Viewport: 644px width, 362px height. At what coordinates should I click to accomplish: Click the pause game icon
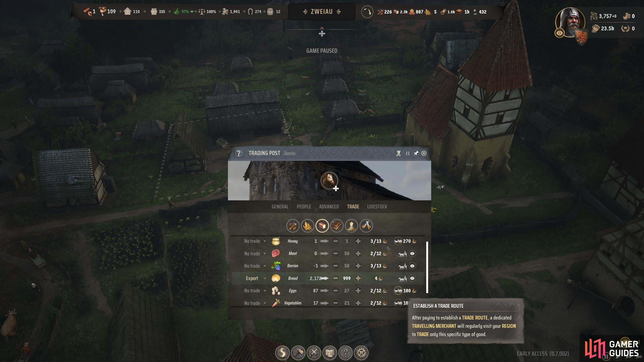pos(407,153)
